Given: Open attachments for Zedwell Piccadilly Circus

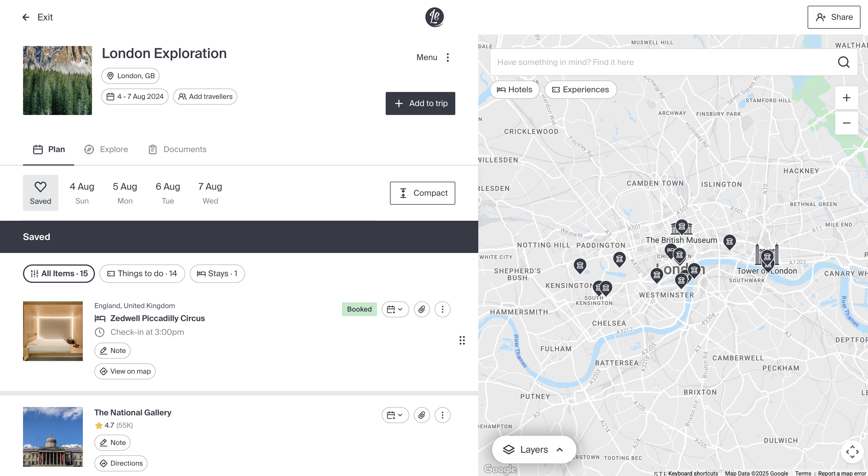Looking at the screenshot, I should coord(422,309).
